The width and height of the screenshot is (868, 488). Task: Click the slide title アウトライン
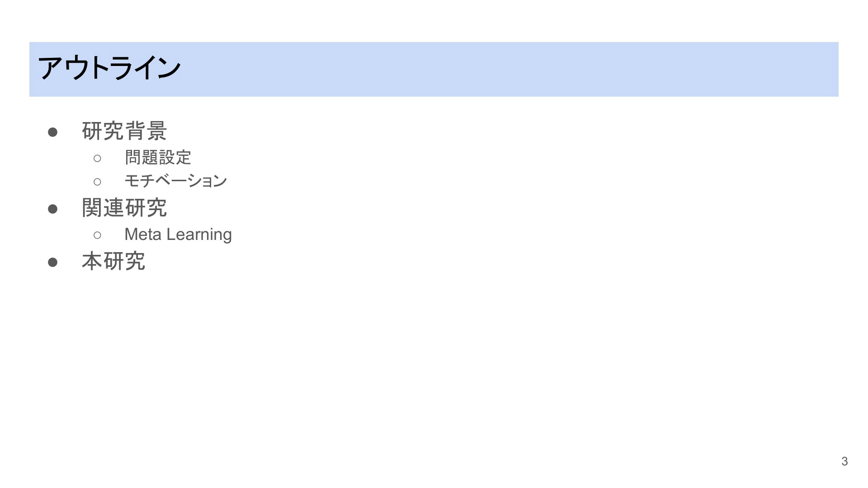pyautogui.click(x=109, y=69)
